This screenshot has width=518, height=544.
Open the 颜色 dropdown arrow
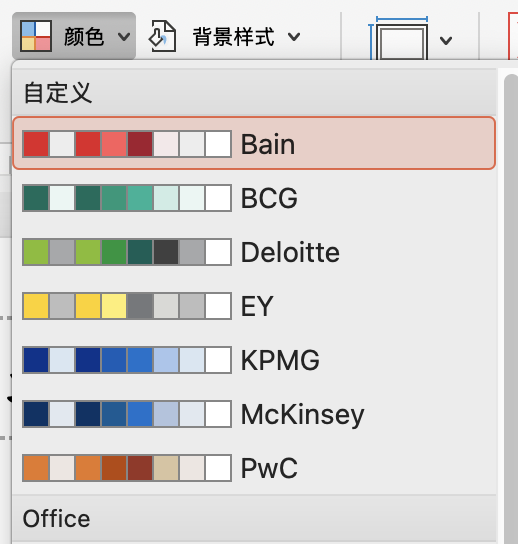124,36
